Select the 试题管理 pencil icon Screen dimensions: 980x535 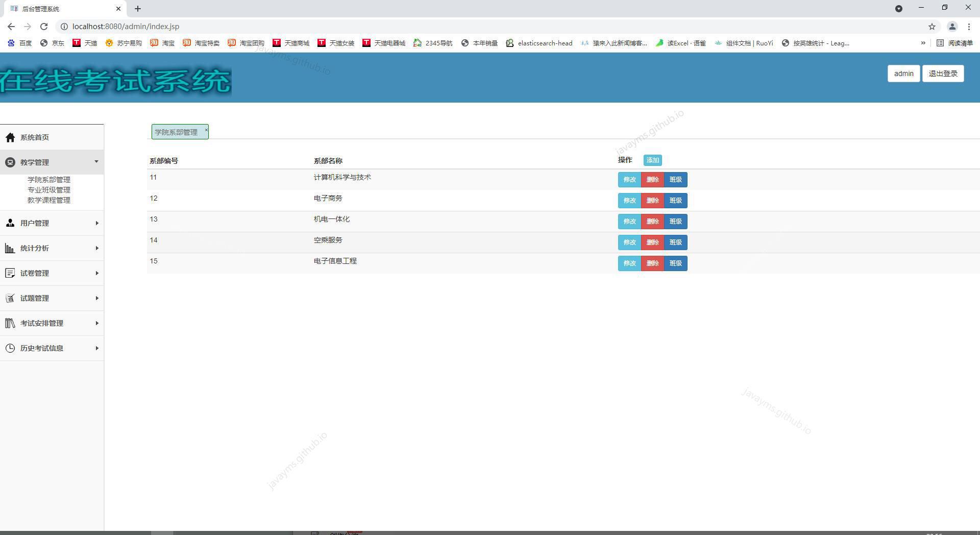pyautogui.click(x=10, y=298)
